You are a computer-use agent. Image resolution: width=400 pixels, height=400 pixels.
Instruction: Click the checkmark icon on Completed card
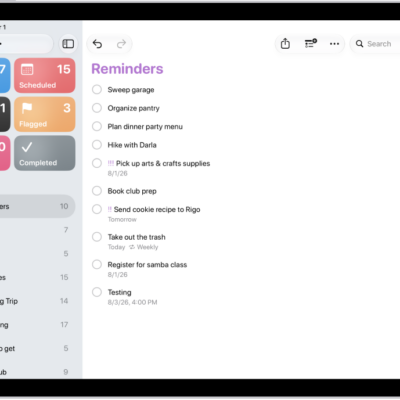click(x=27, y=147)
